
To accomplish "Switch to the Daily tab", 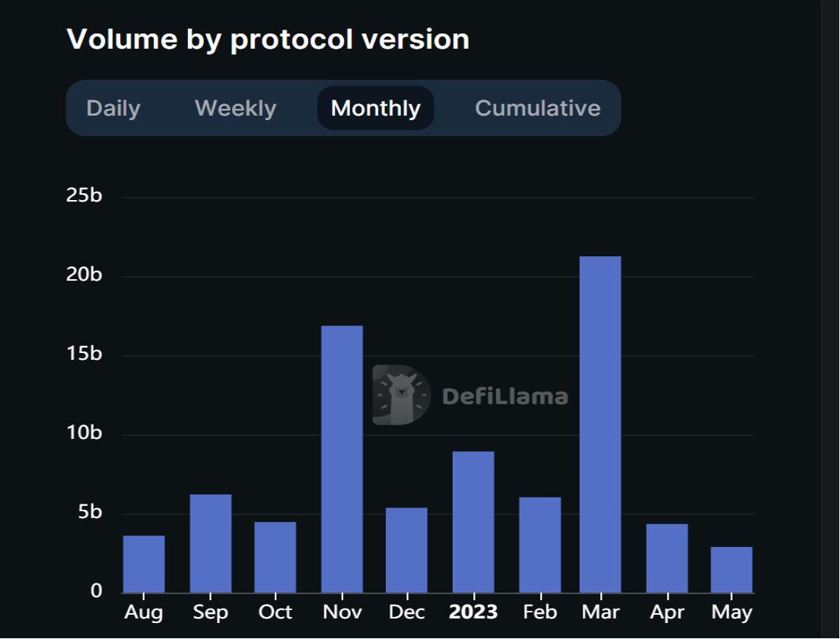I will click(113, 108).
